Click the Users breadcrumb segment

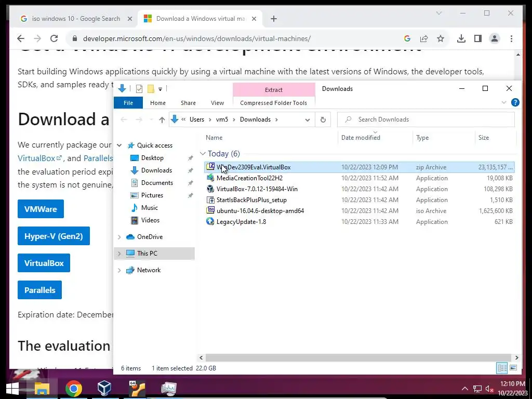[197, 119]
